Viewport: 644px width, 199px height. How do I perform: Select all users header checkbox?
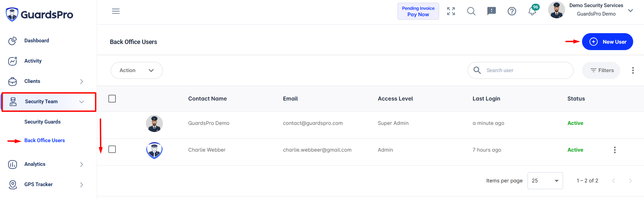[x=112, y=98]
